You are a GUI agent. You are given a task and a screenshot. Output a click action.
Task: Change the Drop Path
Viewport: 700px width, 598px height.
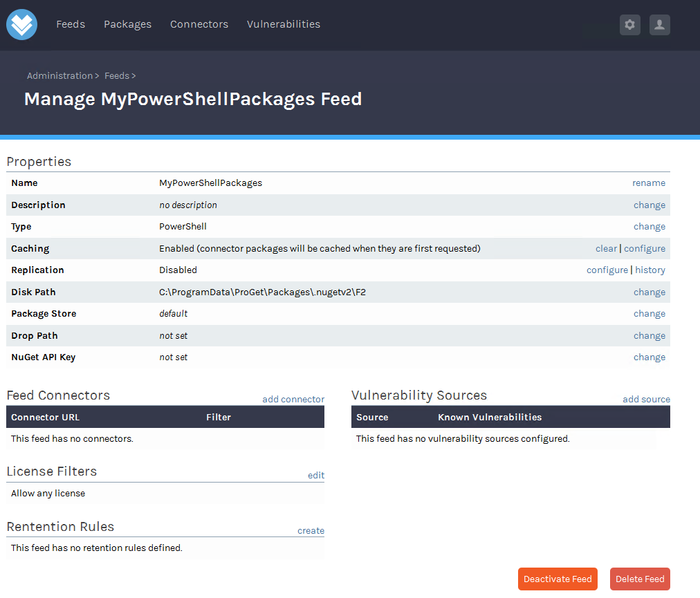tap(650, 335)
